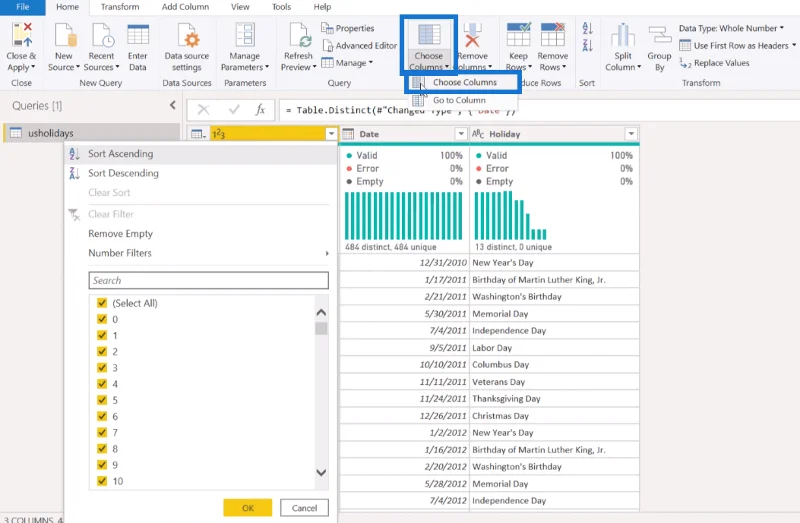Open the Advanced Editor

click(x=359, y=45)
